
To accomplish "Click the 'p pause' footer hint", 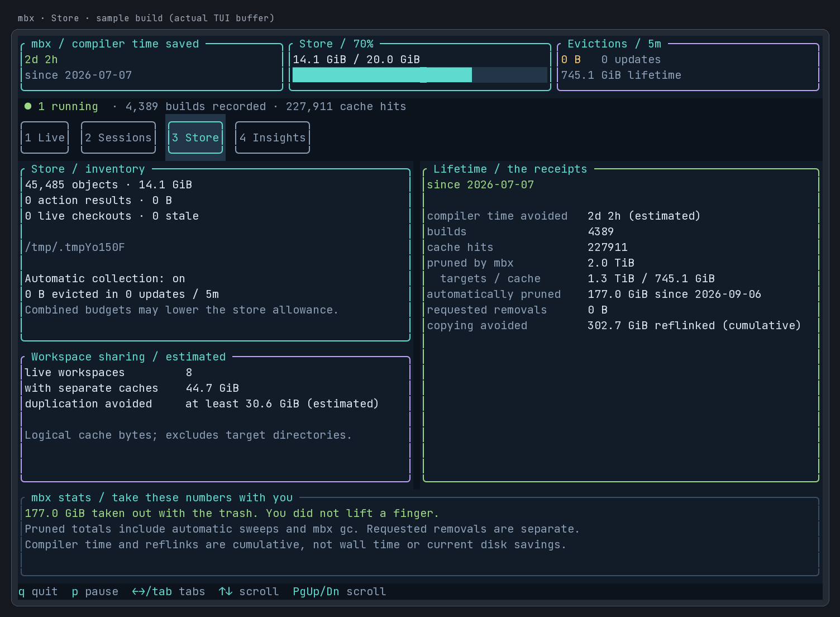I will pos(95,591).
